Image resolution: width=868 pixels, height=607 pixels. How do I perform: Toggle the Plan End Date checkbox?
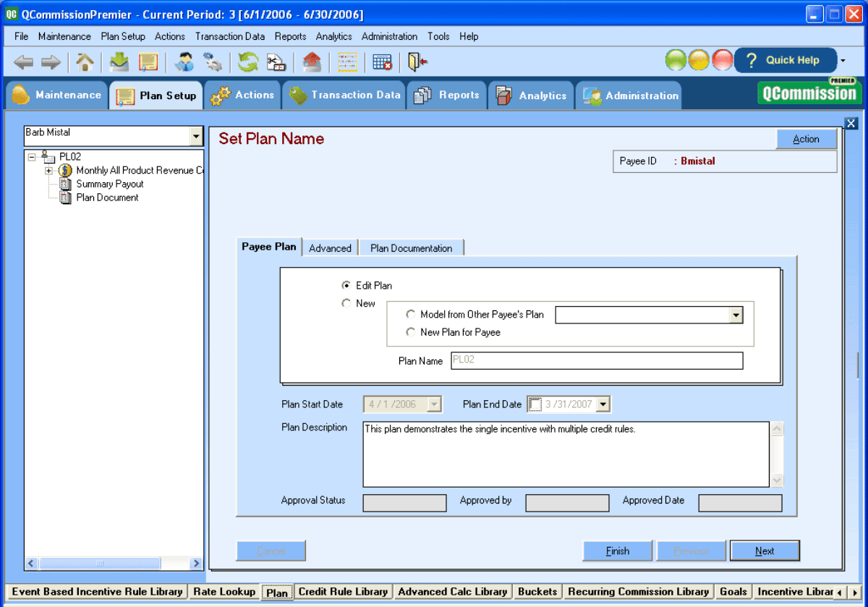tap(534, 404)
